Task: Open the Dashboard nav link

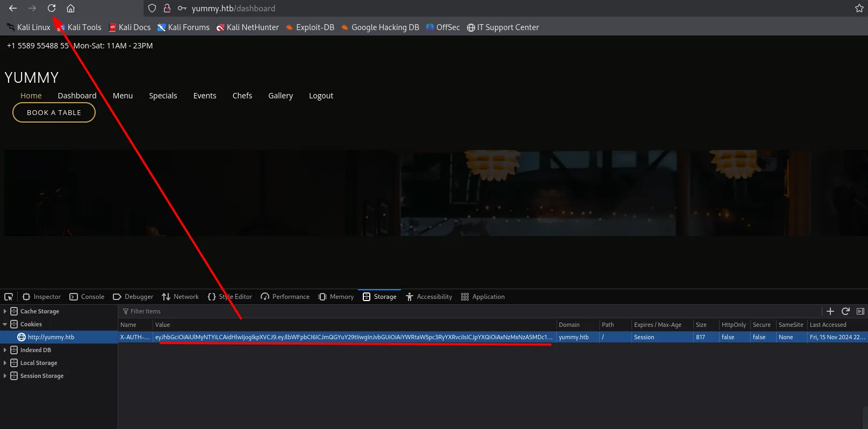Action: [77, 96]
